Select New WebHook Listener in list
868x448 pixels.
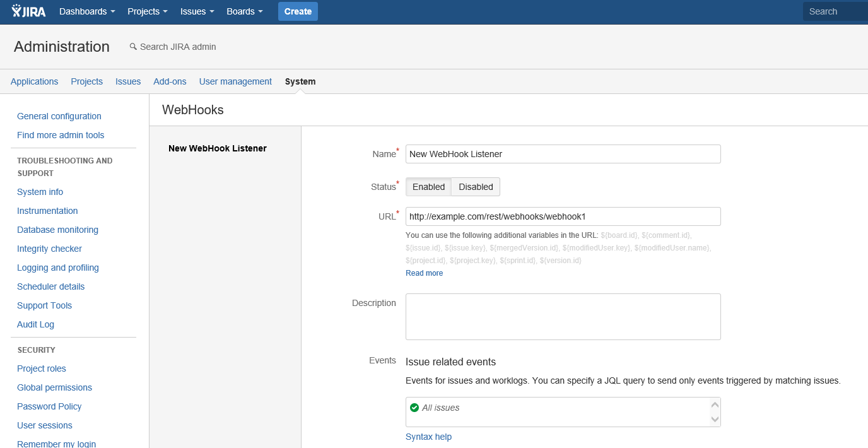coord(218,148)
